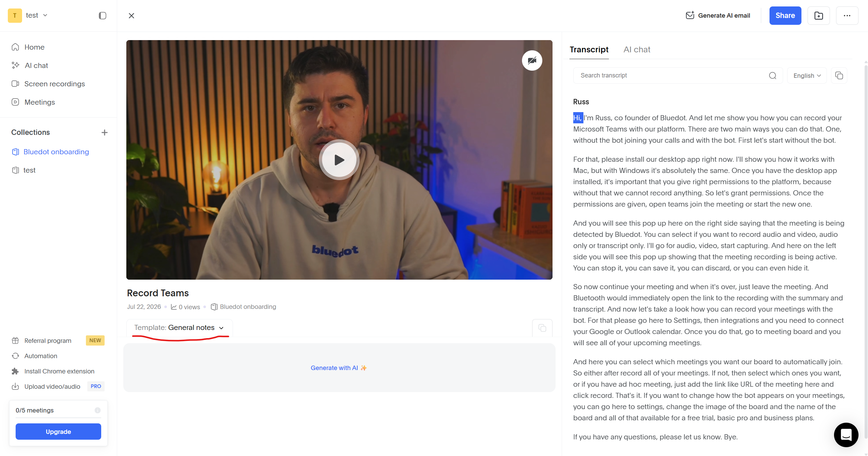
Task: Click Upload video/audio
Action: pos(52,386)
